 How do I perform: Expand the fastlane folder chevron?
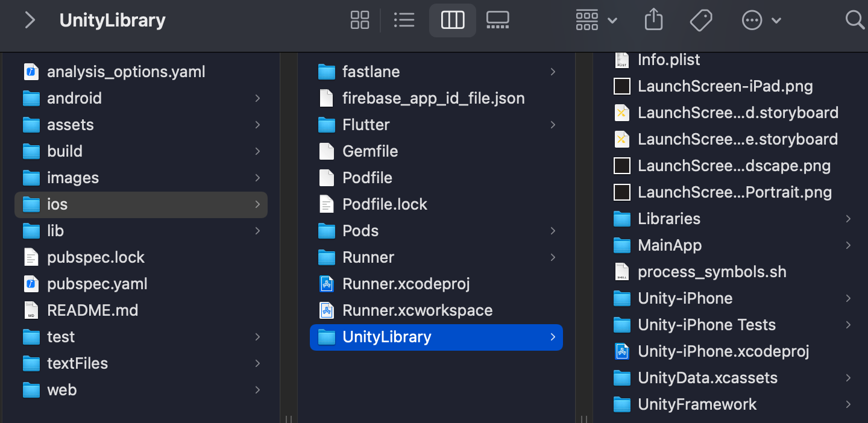553,72
